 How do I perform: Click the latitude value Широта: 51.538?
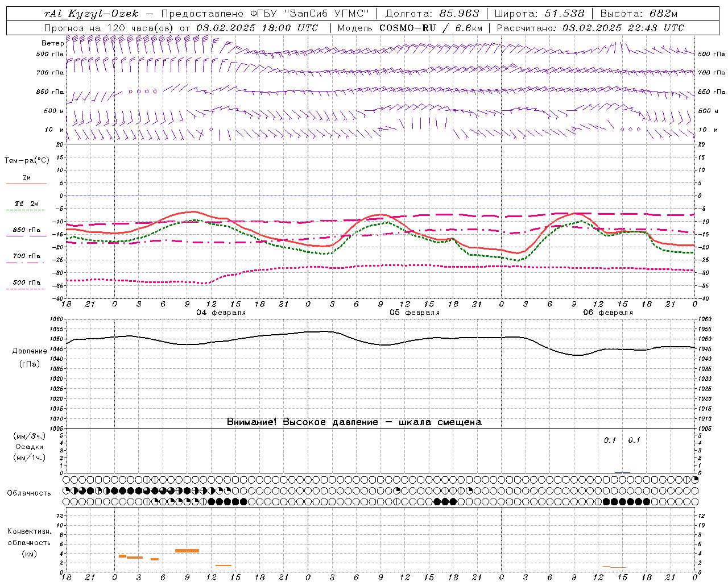[x=539, y=14]
